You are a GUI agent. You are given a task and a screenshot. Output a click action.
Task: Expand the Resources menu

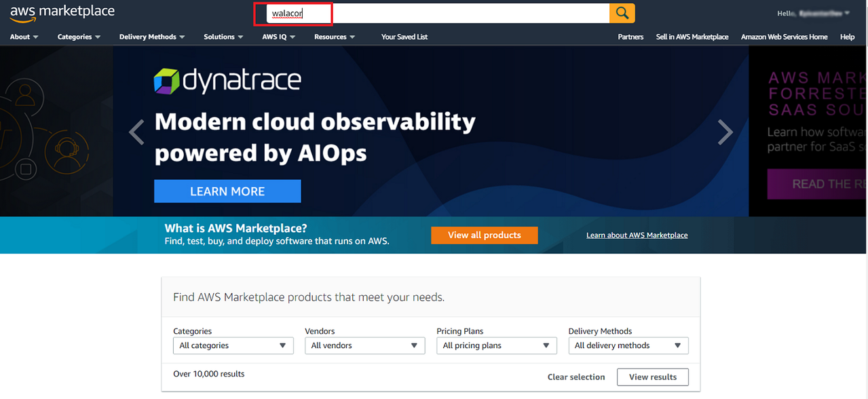pos(335,37)
